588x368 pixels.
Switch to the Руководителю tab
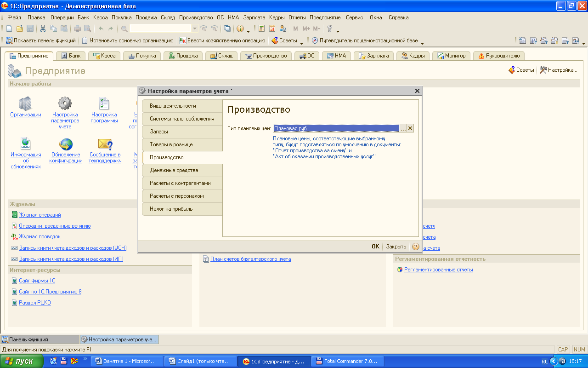[499, 56]
